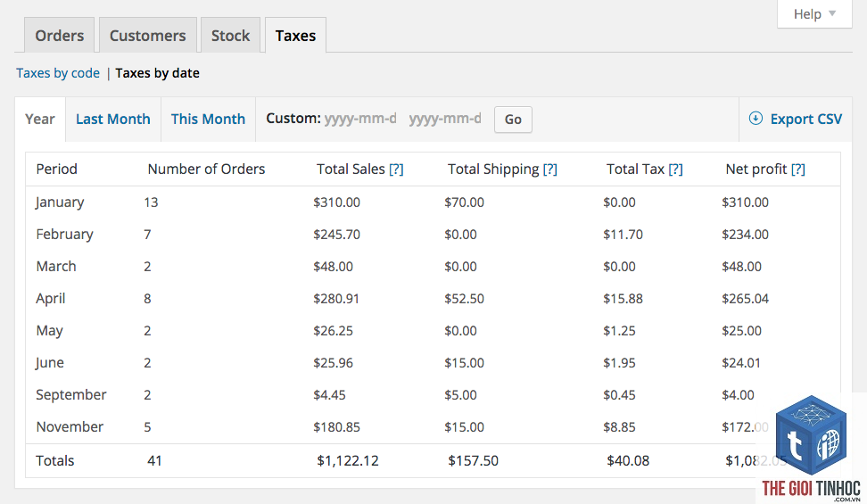Click total sales $1,122.12
The height and width of the screenshot is (504, 867).
pyautogui.click(x=348, y=461)
